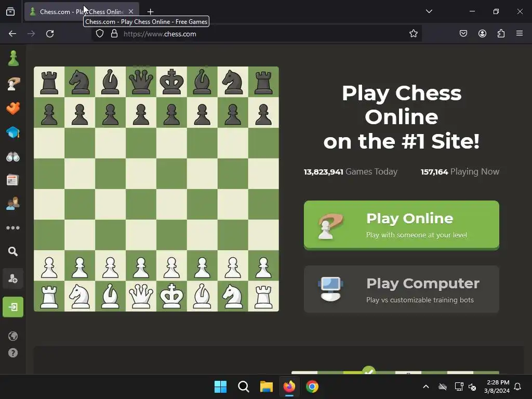
Task: Open the News newspaper icon in sidebar
Action: 12,180
